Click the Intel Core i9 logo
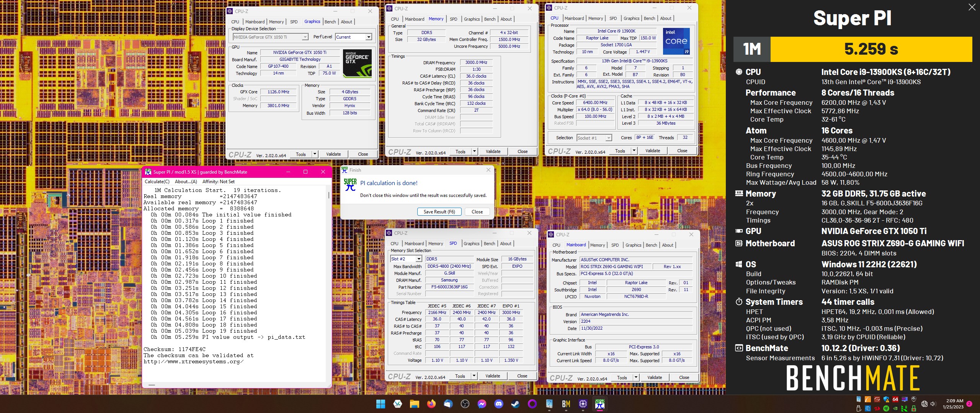The image size is (980, 413). (x=676, y=41)
